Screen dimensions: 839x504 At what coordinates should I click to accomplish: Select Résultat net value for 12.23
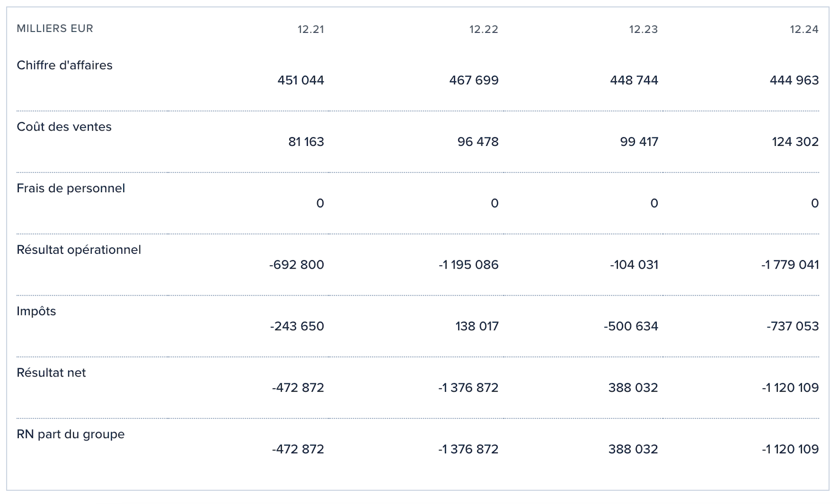point(633,388)
